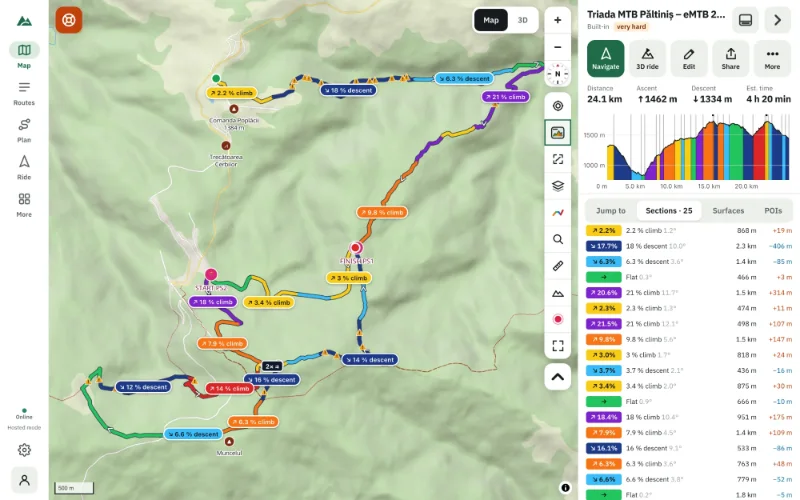
Task: Open settings gear in sidebar
Action: tap(24, 450)
